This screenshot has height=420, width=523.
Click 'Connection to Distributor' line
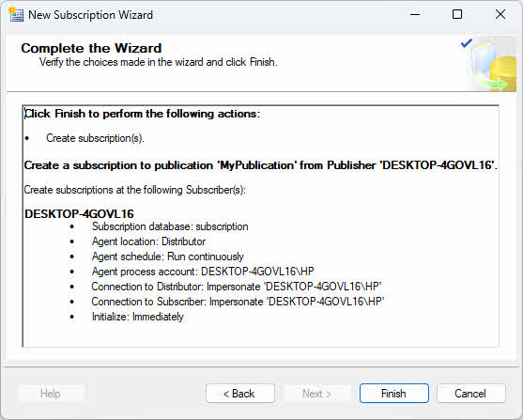[237, 287]
